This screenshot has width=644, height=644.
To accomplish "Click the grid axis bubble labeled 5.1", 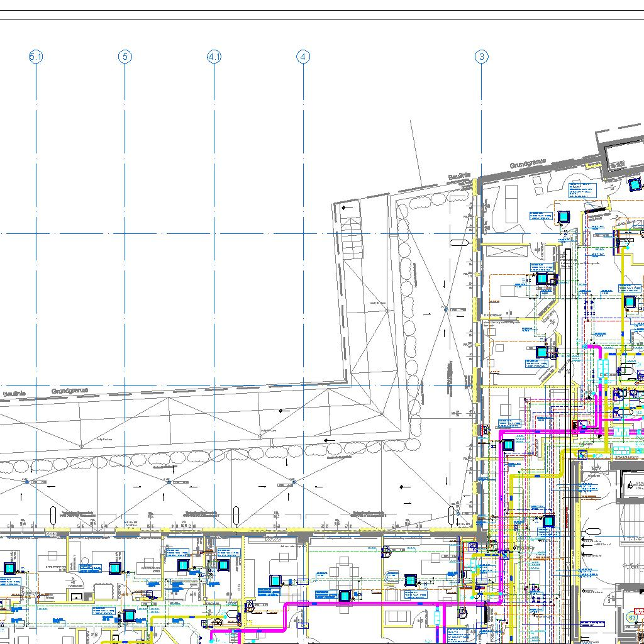I will coord(36,57).
